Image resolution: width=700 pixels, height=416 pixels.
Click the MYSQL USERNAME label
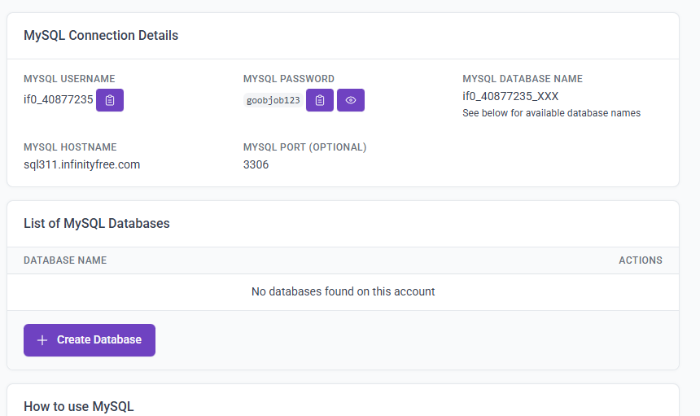coord(69,79)
